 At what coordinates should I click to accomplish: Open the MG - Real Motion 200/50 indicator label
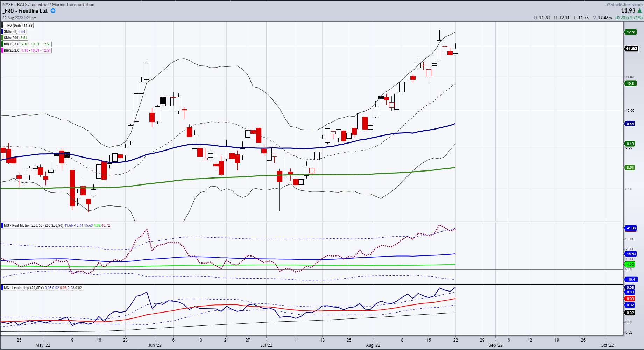tap(33, 225)
